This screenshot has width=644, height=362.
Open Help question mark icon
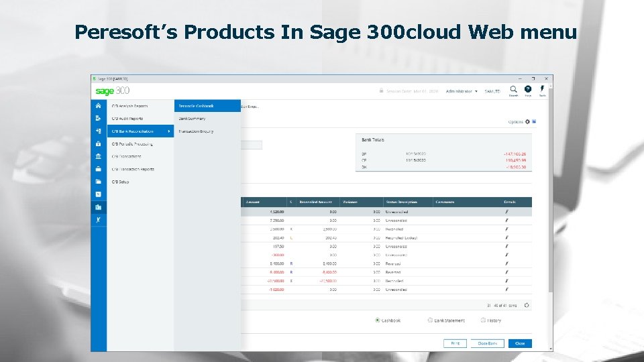(x=528, y=90)
